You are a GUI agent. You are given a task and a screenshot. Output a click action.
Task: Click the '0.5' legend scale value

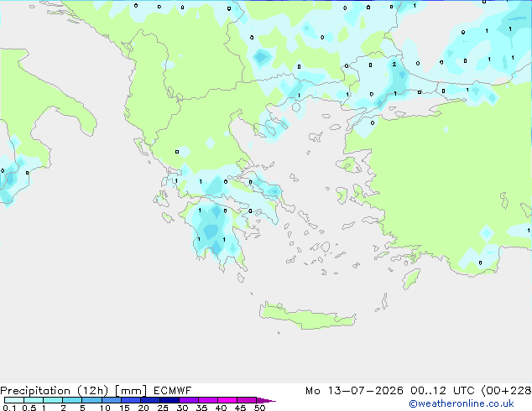[29, 408]
